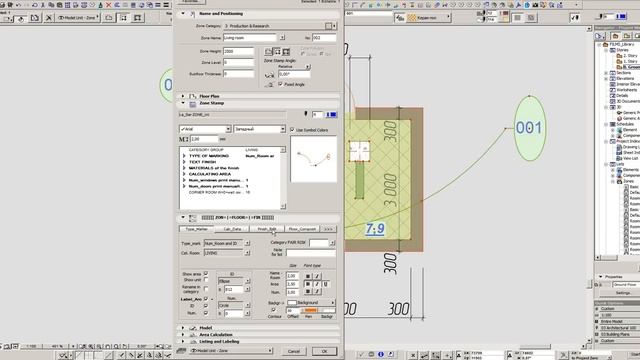The height and width of the screenshot is (360, 640).
Task: Click the second zone construction method icon
Action: (277, 52)
